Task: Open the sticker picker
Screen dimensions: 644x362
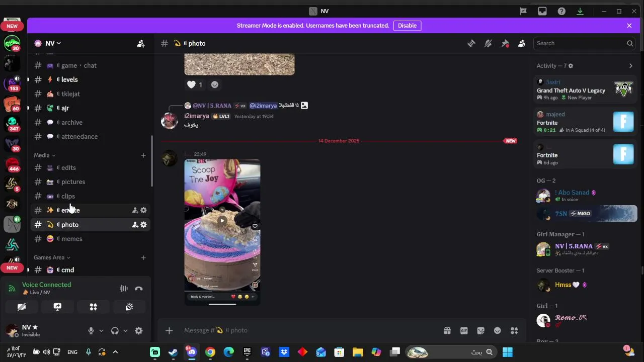Action: coord(480,330)
